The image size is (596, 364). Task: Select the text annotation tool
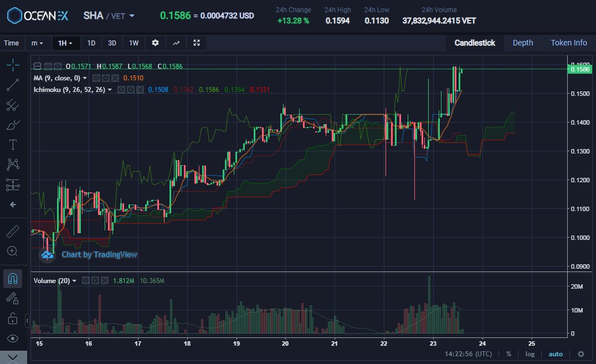click(12, 145)
